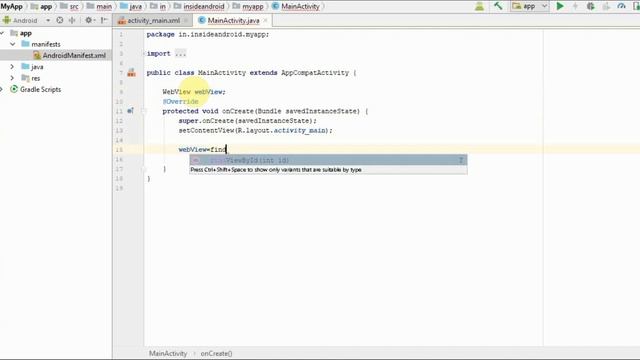Screen dimensions: 640x360
Task: Click the MyApp breadcrumb
Action: [x=11, y=6]
